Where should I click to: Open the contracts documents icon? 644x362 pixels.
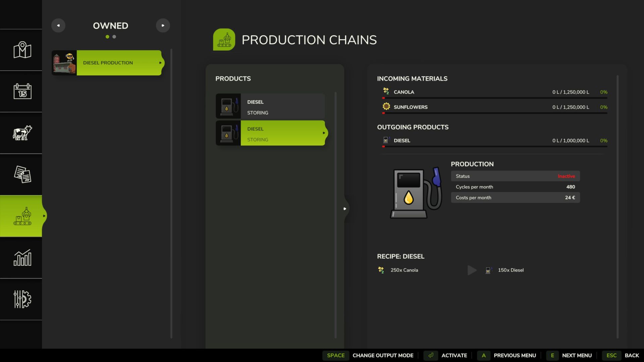22,174
